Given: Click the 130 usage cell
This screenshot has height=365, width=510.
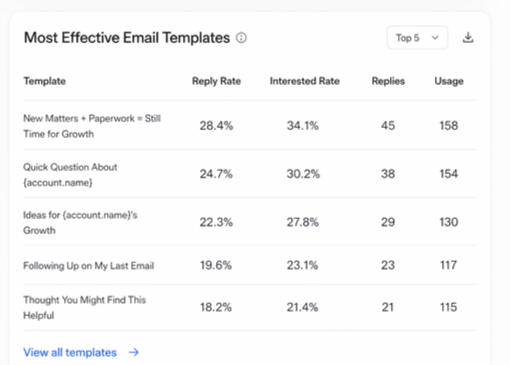Looking at the screenshot, I should [449, 222].
